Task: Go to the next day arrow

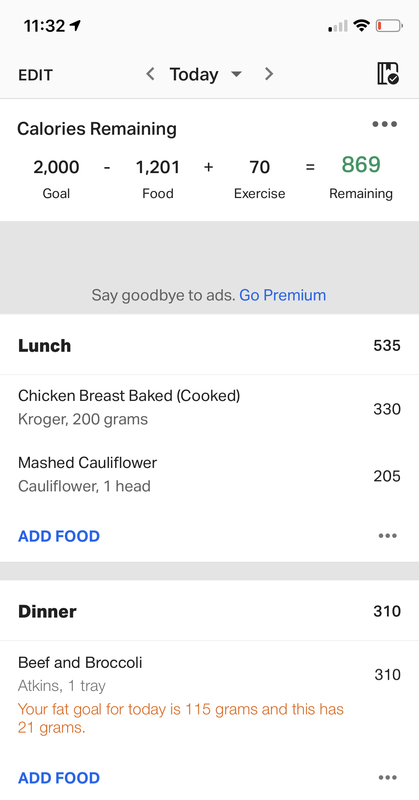Action: (x=269, y=74)
